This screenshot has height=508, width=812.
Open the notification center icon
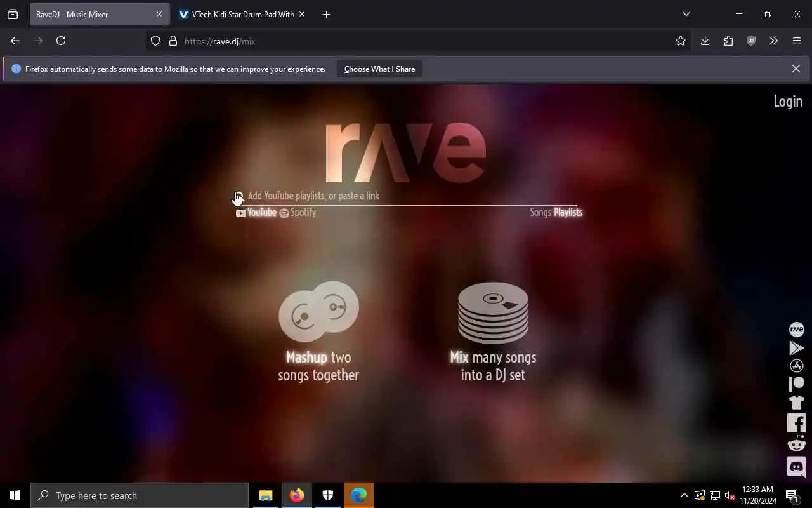pos(792,495)
